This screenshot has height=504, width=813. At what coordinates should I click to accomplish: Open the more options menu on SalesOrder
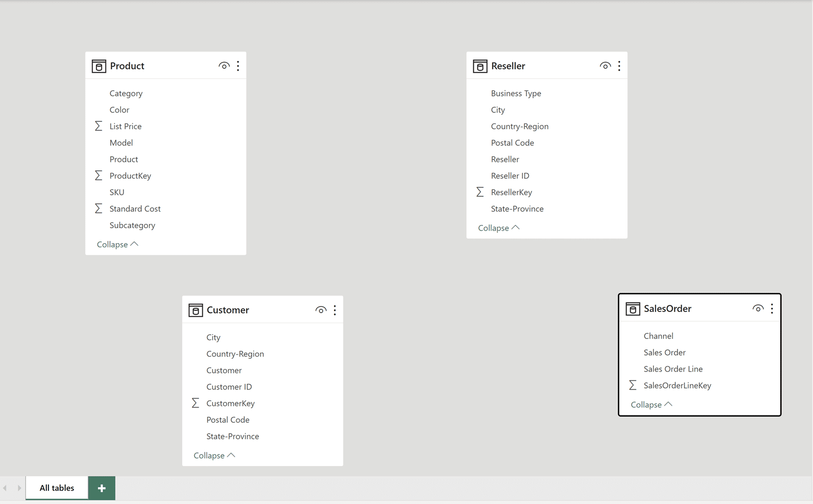coord(772,308)
